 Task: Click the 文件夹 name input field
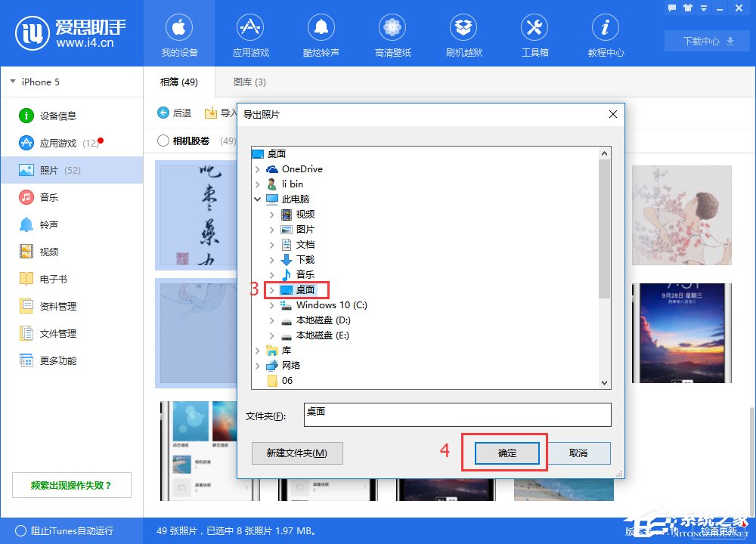(x=457, y=414)
